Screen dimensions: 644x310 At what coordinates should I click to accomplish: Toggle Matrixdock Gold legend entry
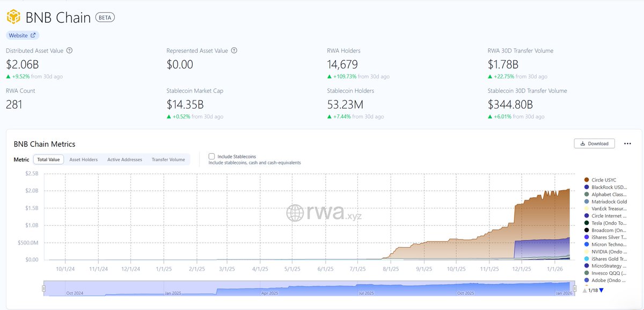point(605,201)
